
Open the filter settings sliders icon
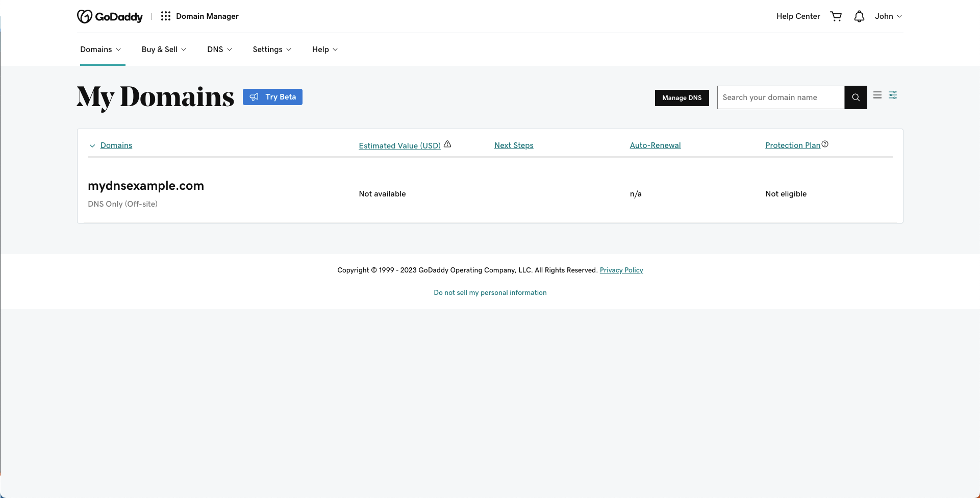click(893, 95)
